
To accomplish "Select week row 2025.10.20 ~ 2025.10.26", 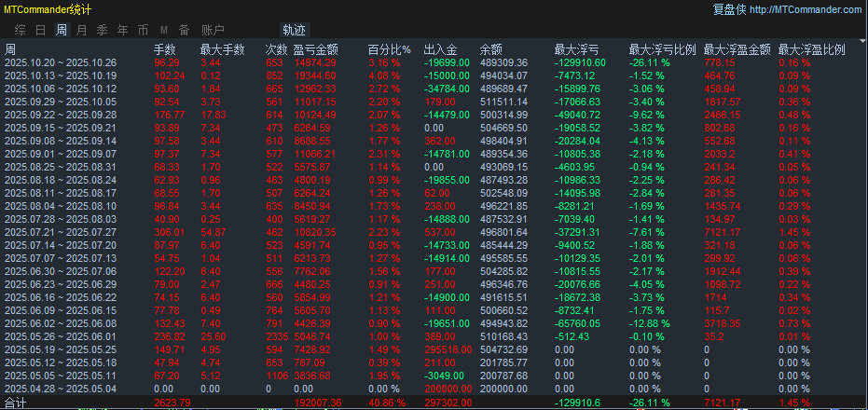I will pos(434,63).
